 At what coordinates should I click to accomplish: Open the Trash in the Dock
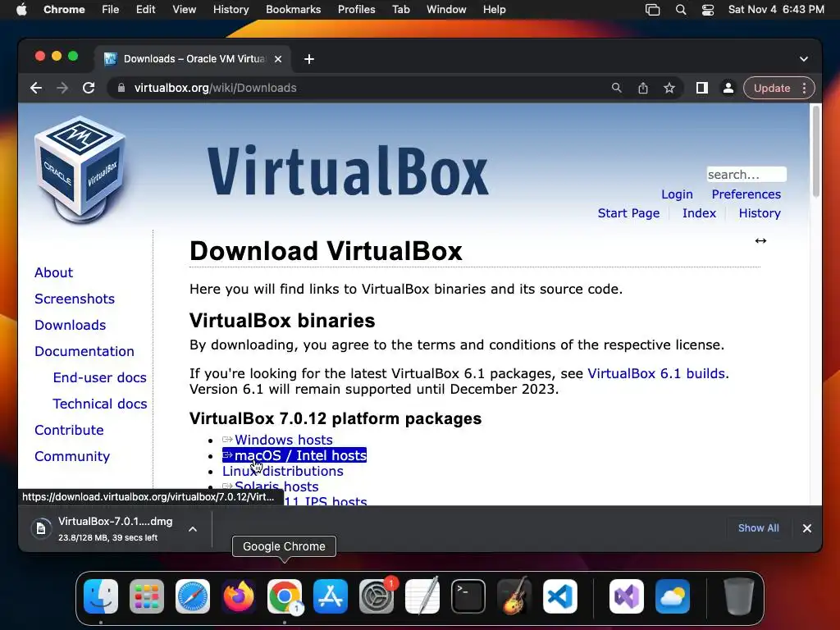pos(739,596)
